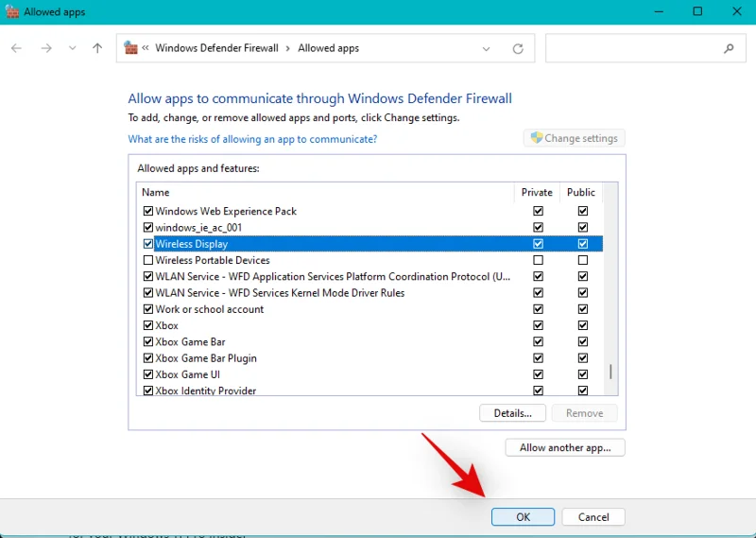Click the search magnifier icon
The height and width of the screenshot is (538, 756).
click(729, 48)
